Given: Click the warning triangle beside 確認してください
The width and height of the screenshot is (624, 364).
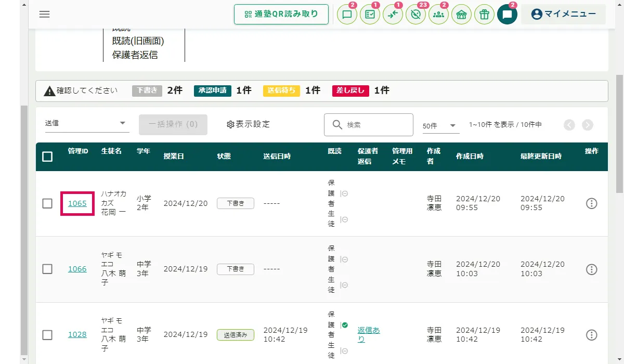Looking at the screenshot, I should pyautogui.click(x=49, y=91).
